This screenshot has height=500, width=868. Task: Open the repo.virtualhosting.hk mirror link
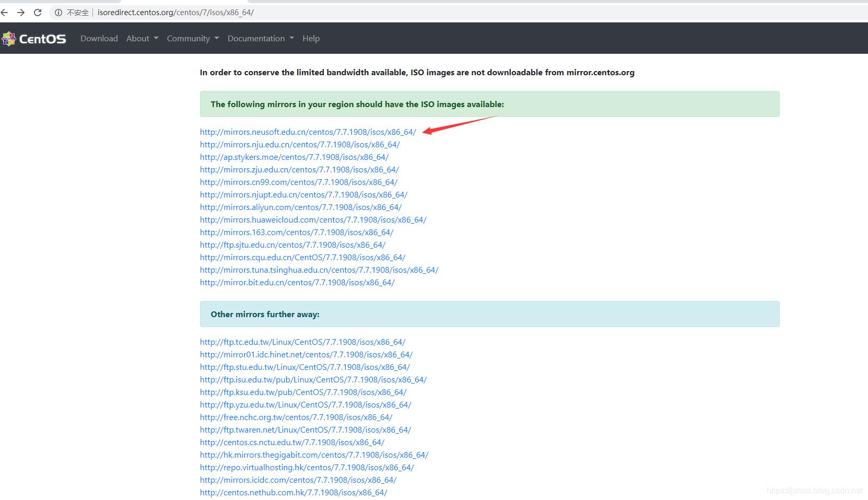pyautogui.click(x=307, y=468)
